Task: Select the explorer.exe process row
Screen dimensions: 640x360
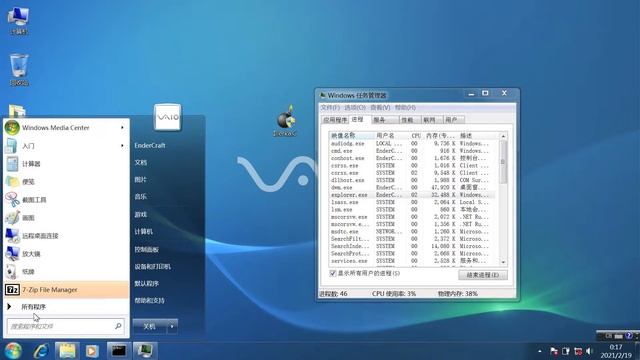Action: (413, 195)
